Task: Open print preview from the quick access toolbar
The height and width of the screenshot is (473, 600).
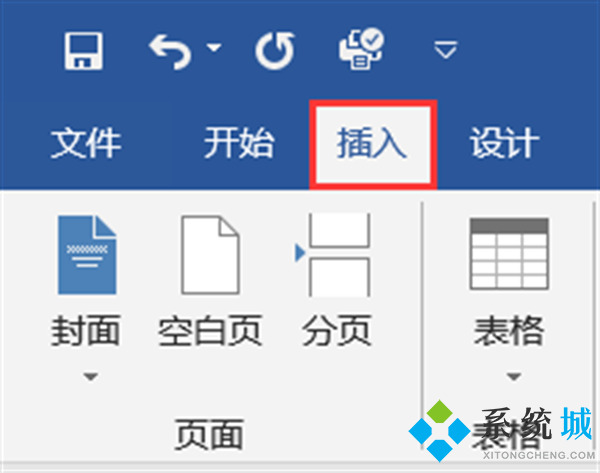Action: tap(361, 49)
